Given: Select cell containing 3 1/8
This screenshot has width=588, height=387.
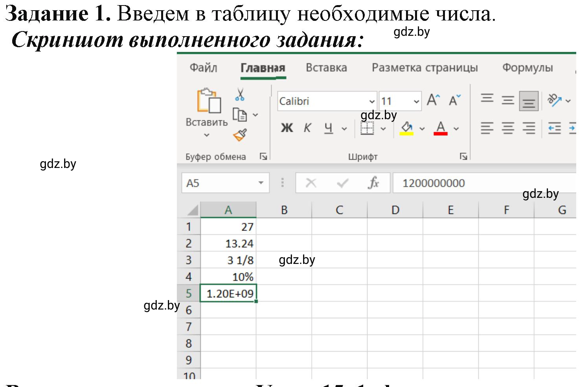Looking at the screenshot, I should [x=228, y=260].
